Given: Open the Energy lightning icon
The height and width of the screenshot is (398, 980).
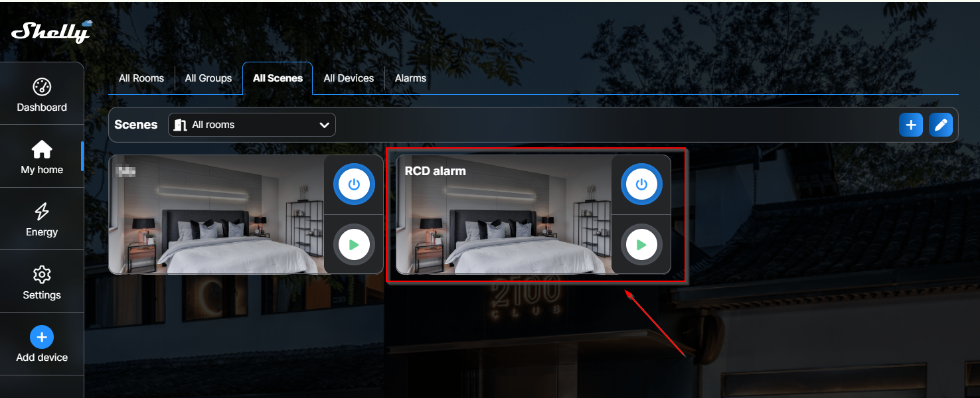Looking at the screenshot, I should pyautogui.click(x=42, y=212).
